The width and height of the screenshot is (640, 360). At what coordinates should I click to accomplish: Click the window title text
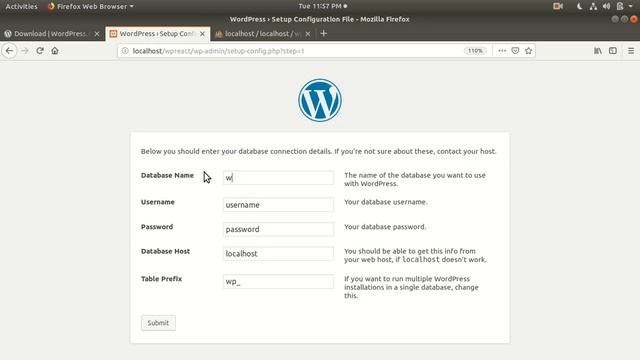(x=320, y=19)
